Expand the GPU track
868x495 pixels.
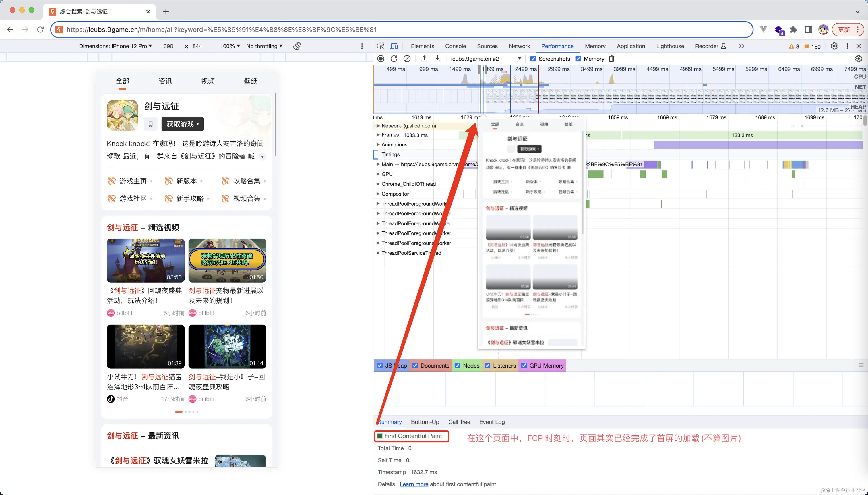[377, 174]
